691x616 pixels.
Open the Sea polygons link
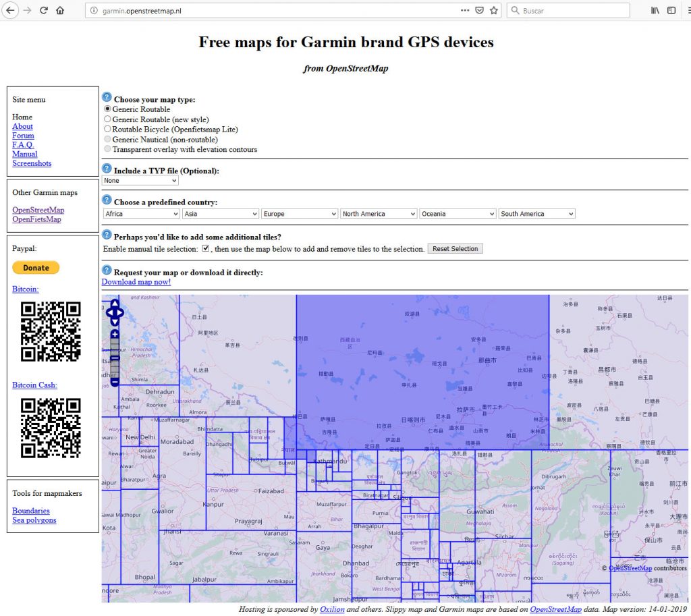34,520
